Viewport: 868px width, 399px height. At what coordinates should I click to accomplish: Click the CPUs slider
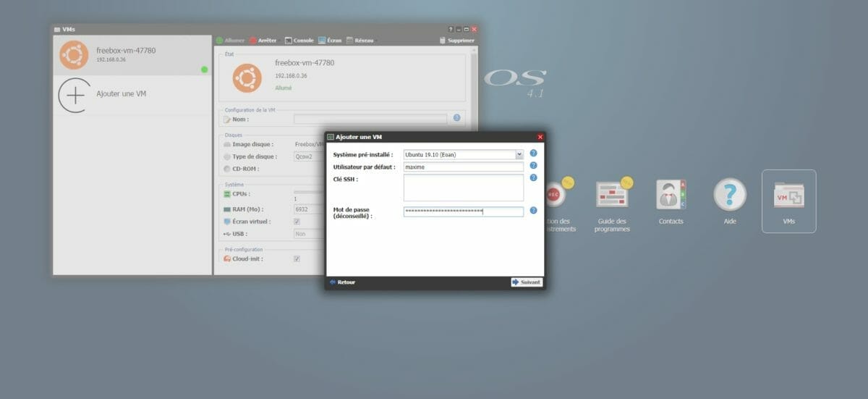coord(309,192)
